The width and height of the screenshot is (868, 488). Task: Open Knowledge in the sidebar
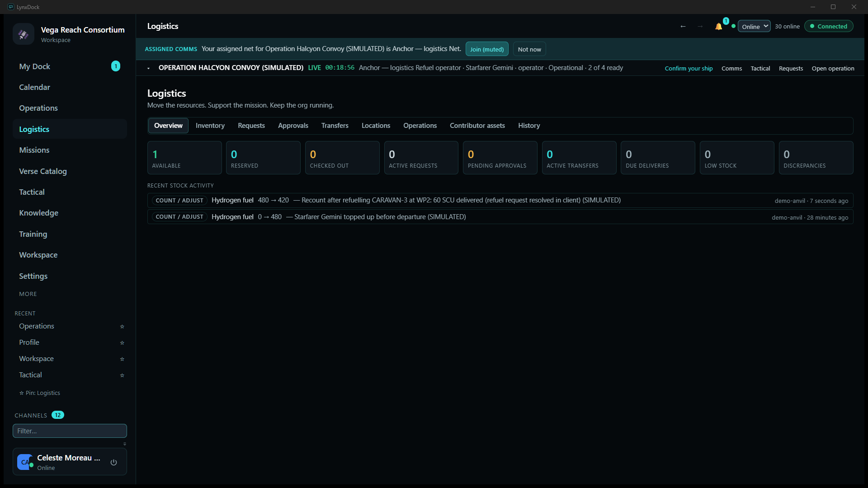pos(70,213)
